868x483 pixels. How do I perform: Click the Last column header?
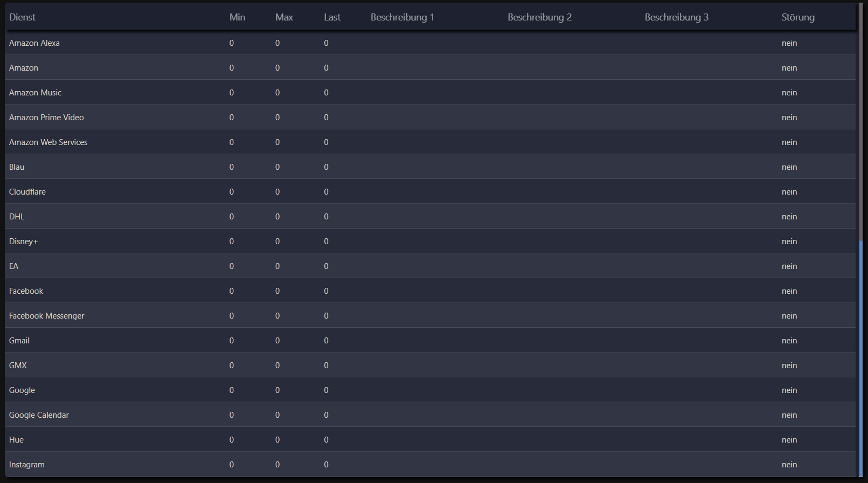tap(332, 17)
